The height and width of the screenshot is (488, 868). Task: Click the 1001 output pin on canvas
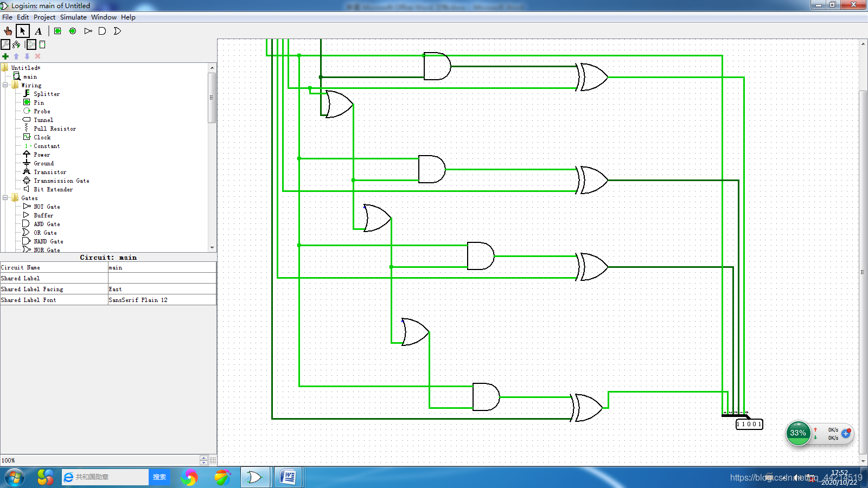[749, 424]
